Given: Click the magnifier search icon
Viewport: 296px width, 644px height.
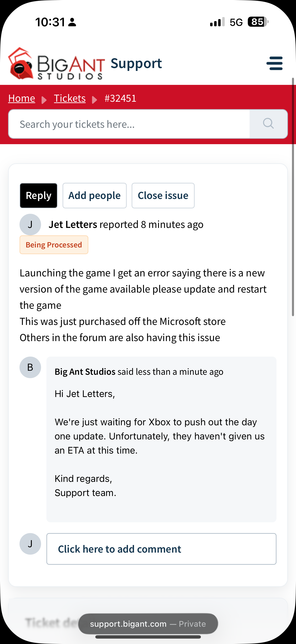Looking at the screenshot, I should (268, 124).
